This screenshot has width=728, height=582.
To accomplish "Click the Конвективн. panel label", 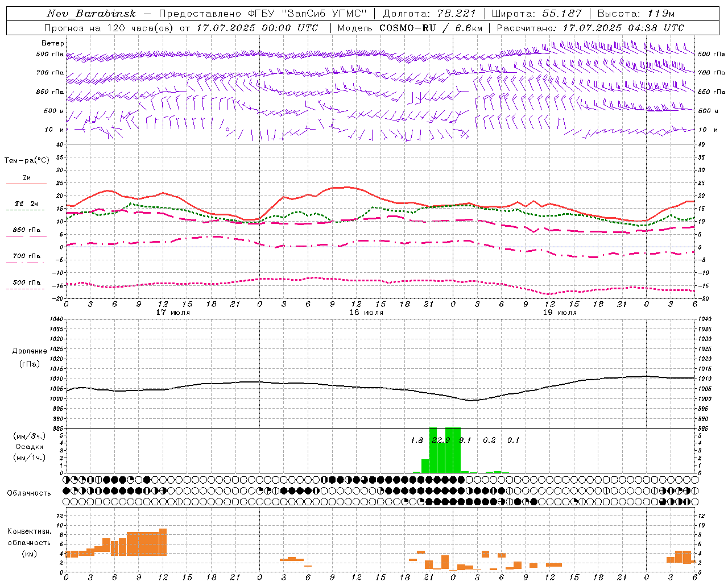I will click(x=30, y=531).
